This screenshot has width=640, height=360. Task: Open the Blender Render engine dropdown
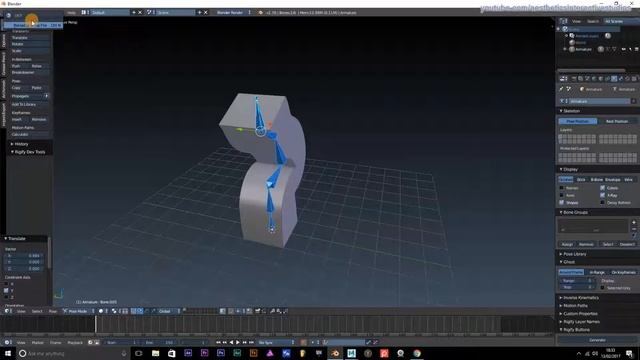[233, 13]
